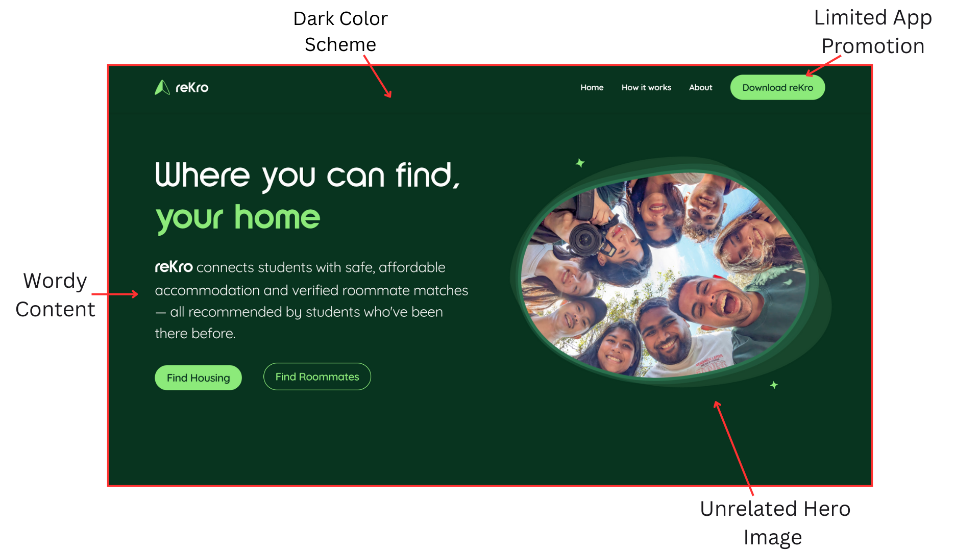
Task: Click the group selfie hero image
Action: pos(664,274)
